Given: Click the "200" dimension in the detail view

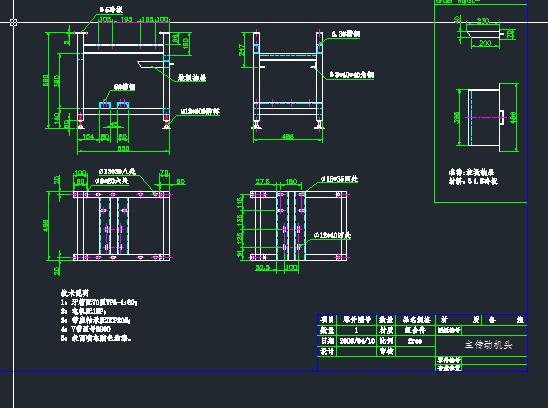Looking at the screenshot, I should click(x=485, y=43).
